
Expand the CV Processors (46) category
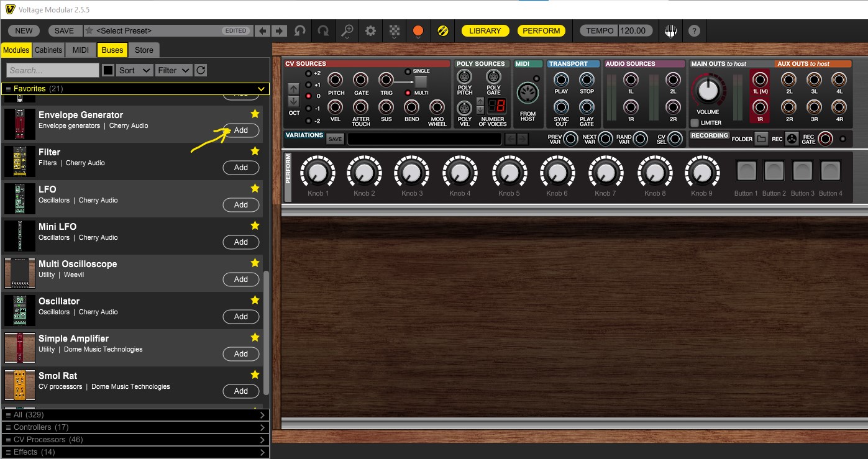135,440
